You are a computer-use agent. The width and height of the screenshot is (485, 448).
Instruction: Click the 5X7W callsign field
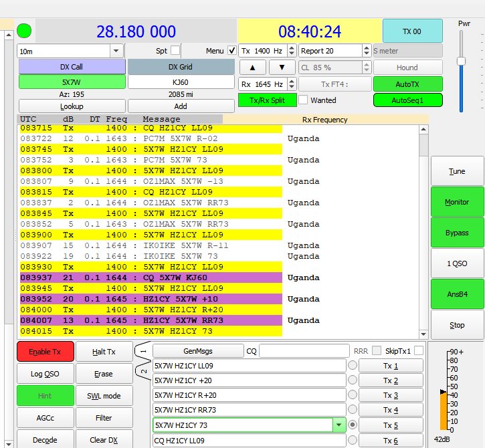pyautogui.click(x=72, y=82)
